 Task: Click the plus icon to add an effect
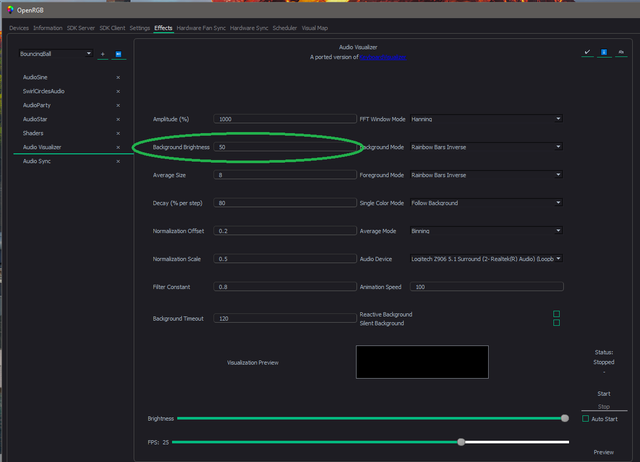pyautogui.click(x=102, y=54)
